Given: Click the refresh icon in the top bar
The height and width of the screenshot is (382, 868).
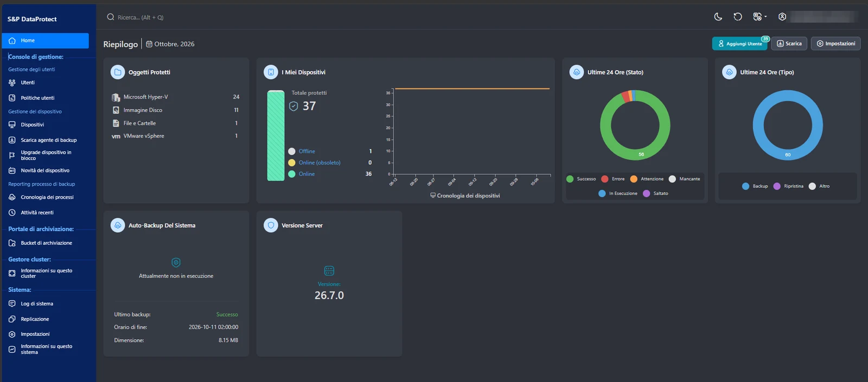Looking at the screenshot, I should click(738, 17).
